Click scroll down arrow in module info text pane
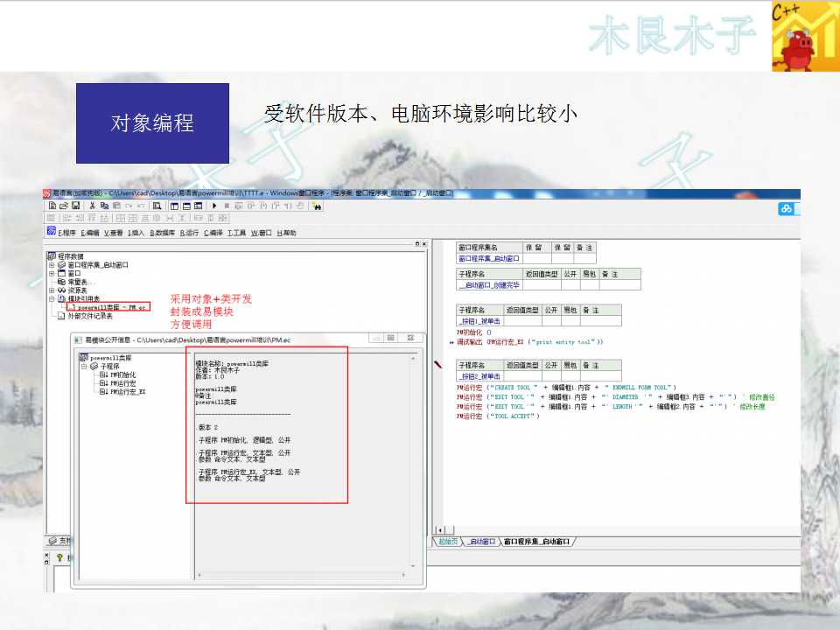 coord(412,566)
